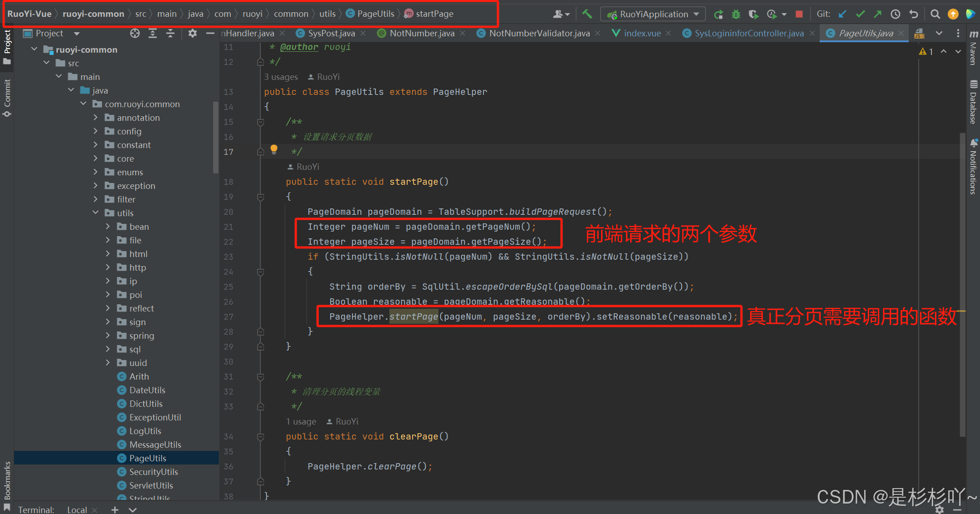Screen dimensions: 980x514
Task: Open the Maven tool window
Action: click(x=973, y=54)
